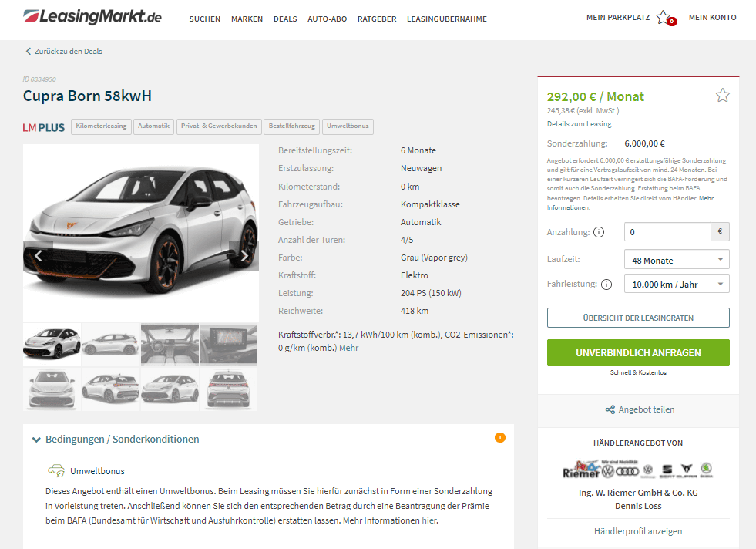Click the Privat- & Gewerbekunden tag
The width and height of the screenshot is (756, 549).
(x=220, y=126)
